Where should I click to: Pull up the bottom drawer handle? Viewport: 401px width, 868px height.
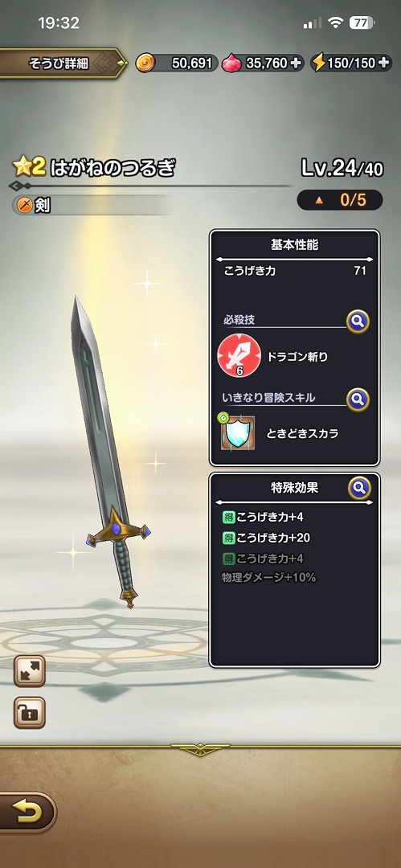point(201,750)
